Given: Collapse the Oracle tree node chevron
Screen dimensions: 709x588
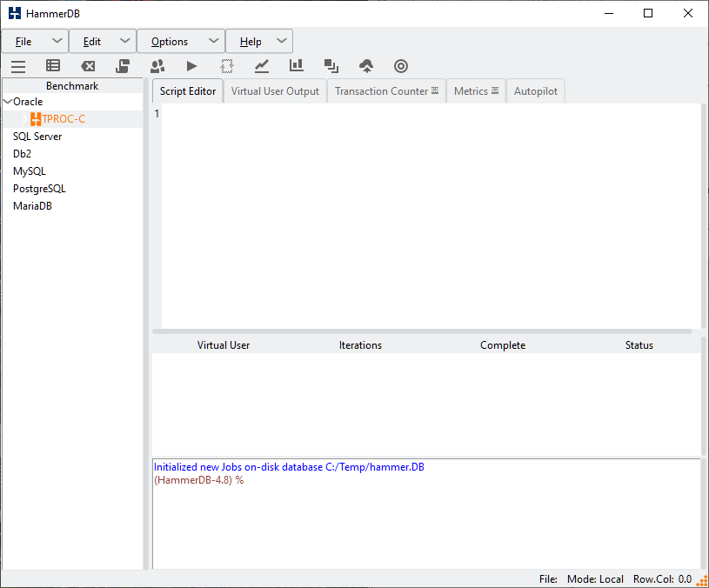Looking at the screenshot, I should tap(8, 102).
